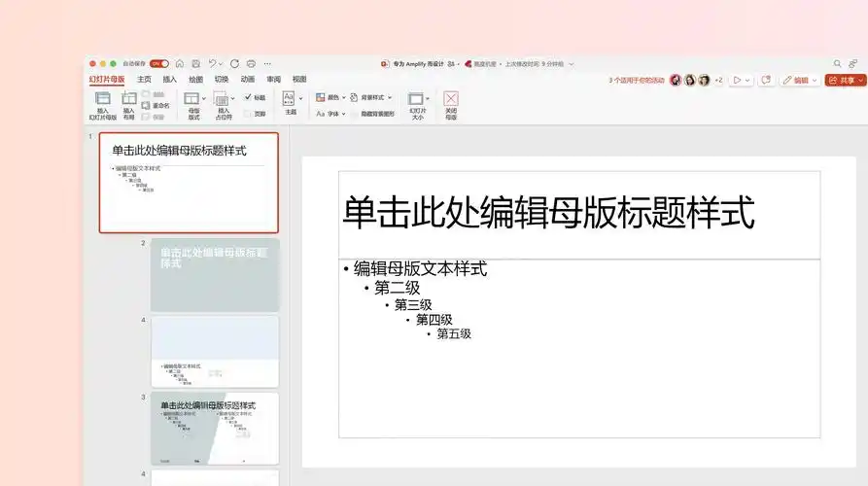Screen dimensions: 868x486
Task: Select the light blue header layout thumbnail
Action: tap(215, 352)
